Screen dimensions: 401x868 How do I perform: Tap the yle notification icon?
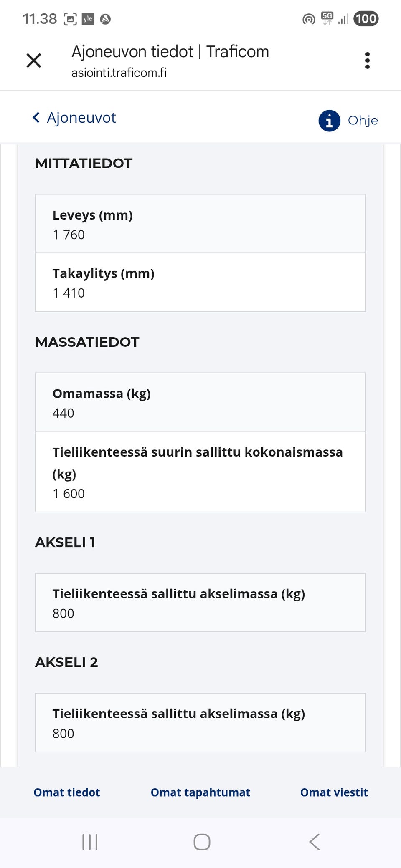[x=88, y=18]
